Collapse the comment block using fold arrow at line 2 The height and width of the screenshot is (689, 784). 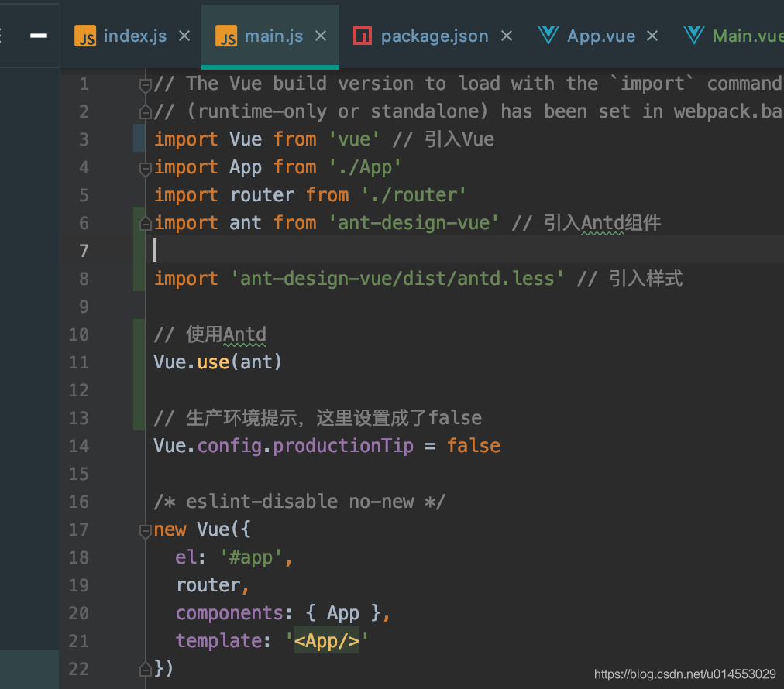145,111
